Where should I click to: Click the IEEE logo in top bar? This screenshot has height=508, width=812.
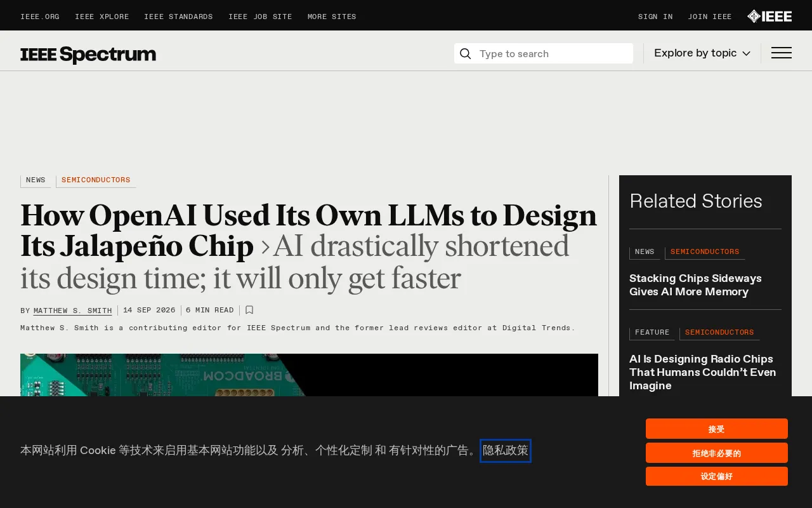click(769, 17)
